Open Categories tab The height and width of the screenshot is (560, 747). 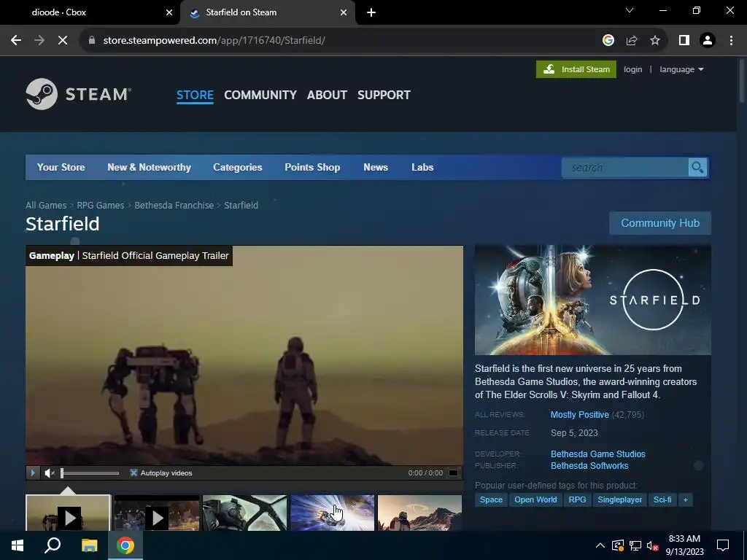point(237,167)
